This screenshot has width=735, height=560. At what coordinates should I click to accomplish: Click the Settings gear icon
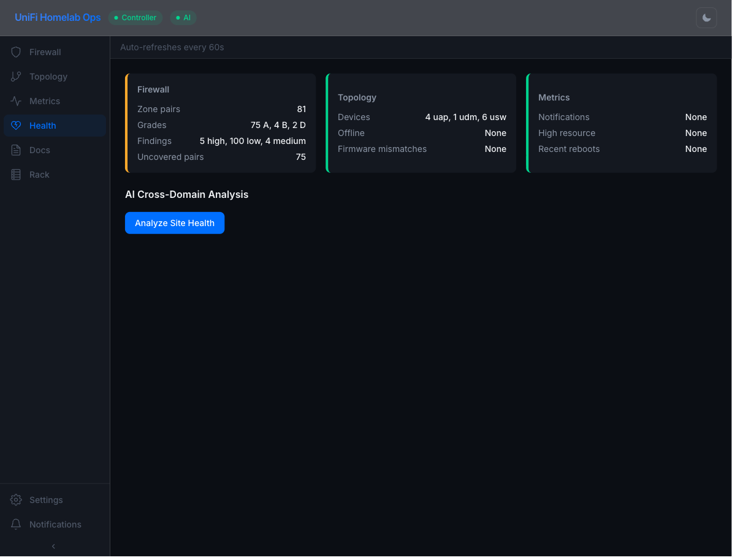(16, 500)
